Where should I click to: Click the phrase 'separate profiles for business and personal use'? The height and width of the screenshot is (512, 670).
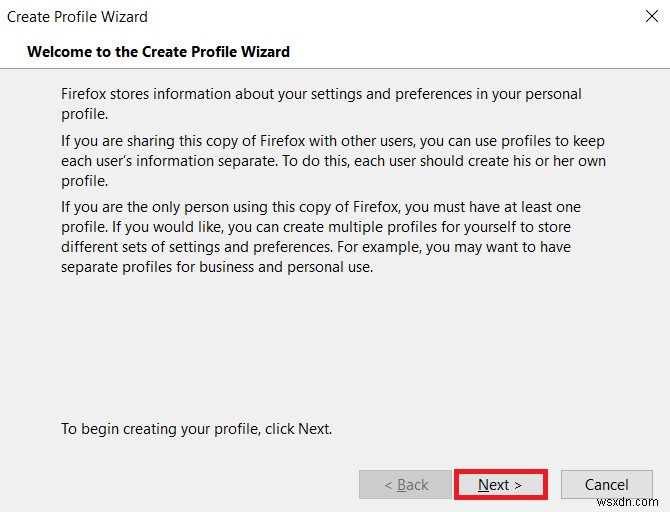pos(217,266)
